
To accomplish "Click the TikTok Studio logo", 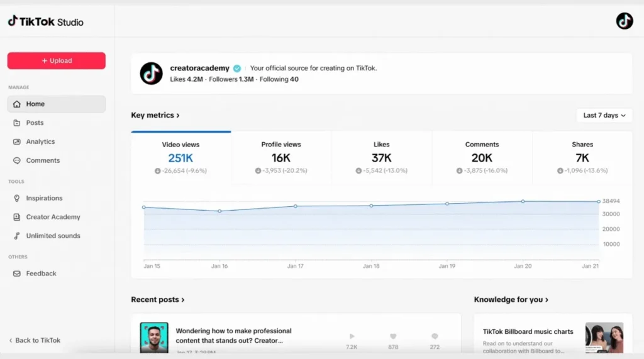I will pos(45,21).
